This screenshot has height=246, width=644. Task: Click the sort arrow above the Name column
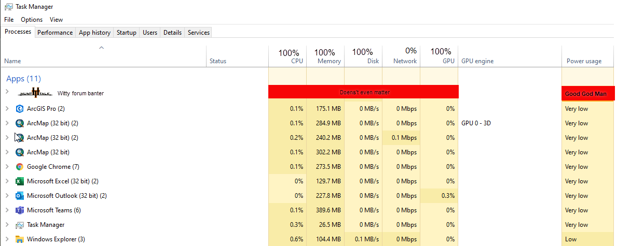coord(102,48)
